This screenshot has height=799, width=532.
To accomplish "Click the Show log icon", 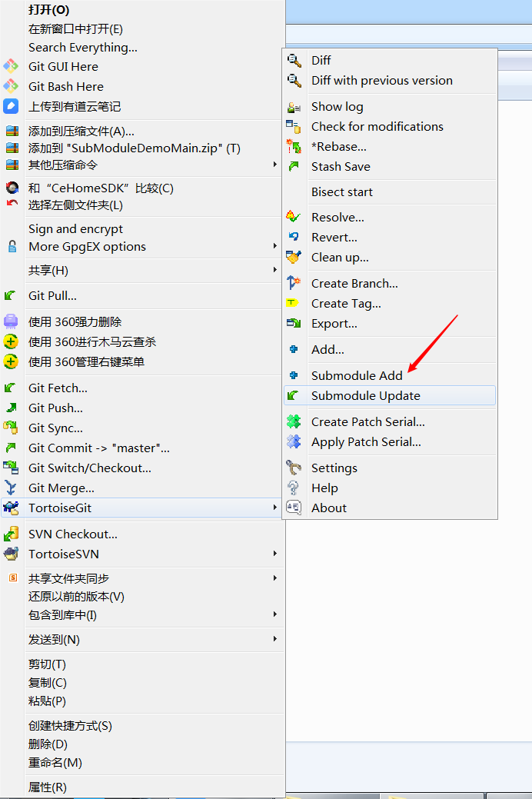I will pyautogui.click(x=294, y=107).
